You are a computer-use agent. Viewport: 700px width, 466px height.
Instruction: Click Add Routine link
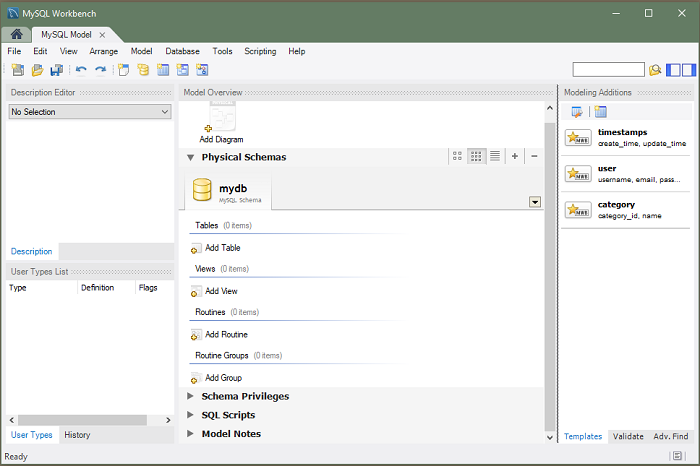(225, 335)
